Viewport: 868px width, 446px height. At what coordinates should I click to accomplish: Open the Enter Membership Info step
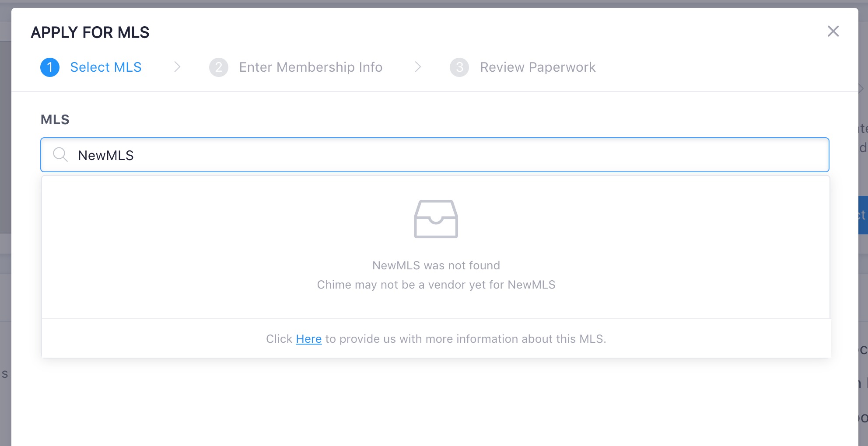pyautogui.click(x=311, y=67)
